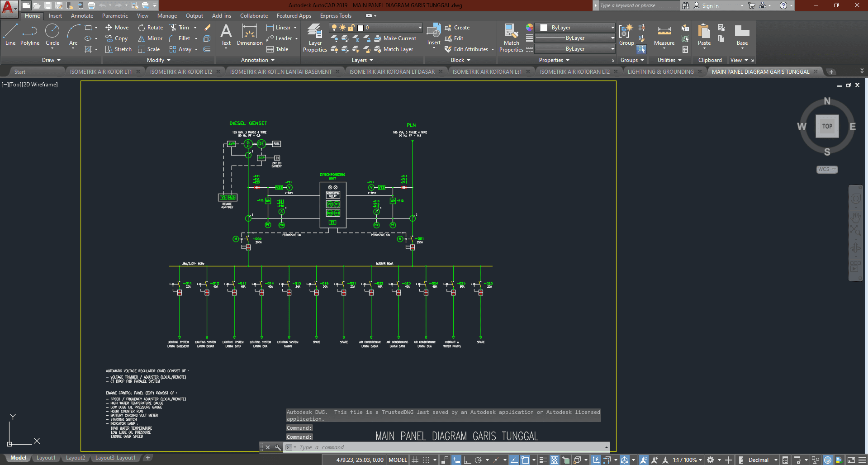The image size is (868, 465).
Task: Toggle MODEL space button in status bar
Action: tap(398, 460)
